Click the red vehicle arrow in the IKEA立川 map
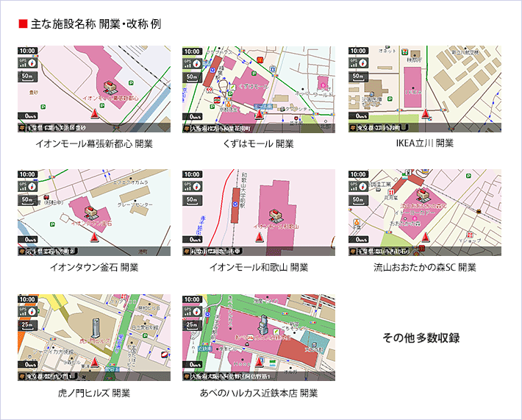The image size is (522, 420). pyautogui.click(x=425, y=114)
